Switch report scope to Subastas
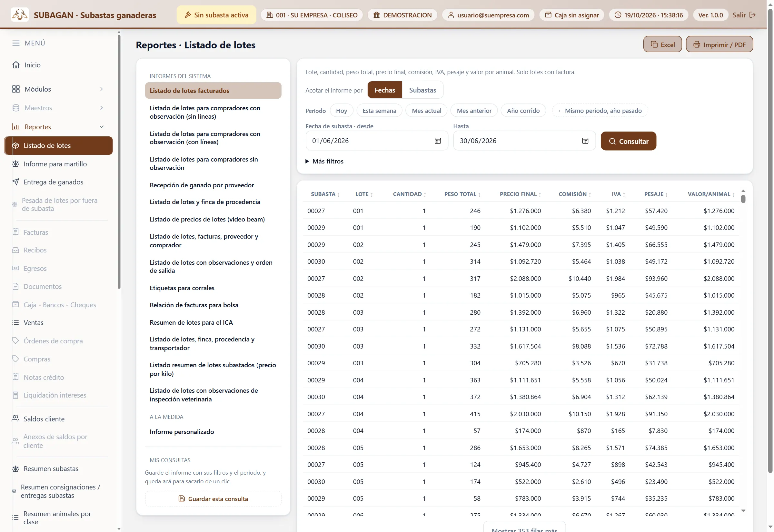Screen dimensions: 774x532 (422, 90)
